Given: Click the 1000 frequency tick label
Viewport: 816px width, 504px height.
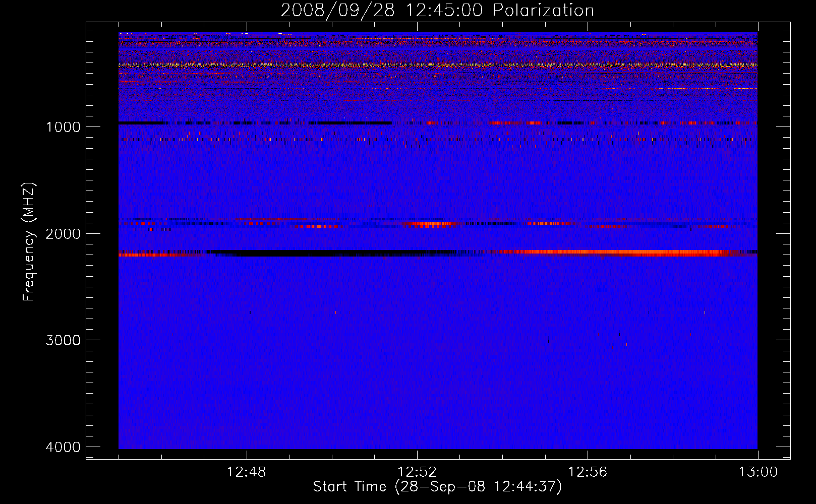Looking at the screenshot, I should tap(63, 127).
